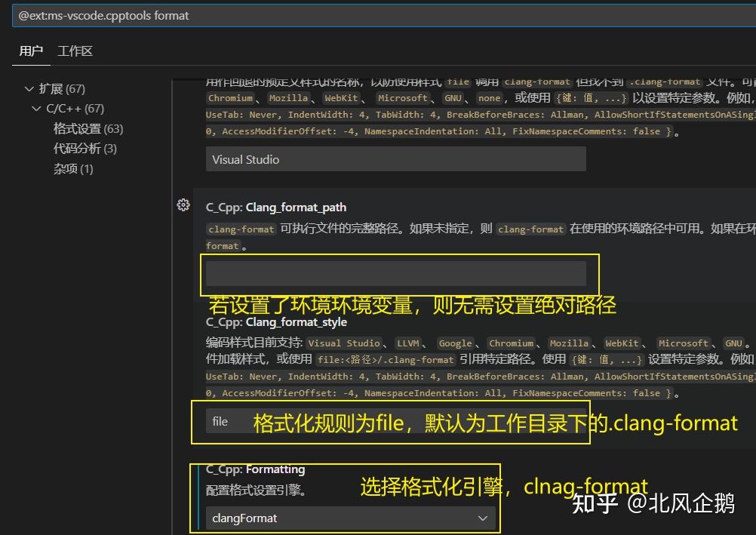The width and height of the screenshot is (756, 535).
Task: Open the clangFormat dropdown arrow
Action: pyautogui.click(x=484, y=518)
